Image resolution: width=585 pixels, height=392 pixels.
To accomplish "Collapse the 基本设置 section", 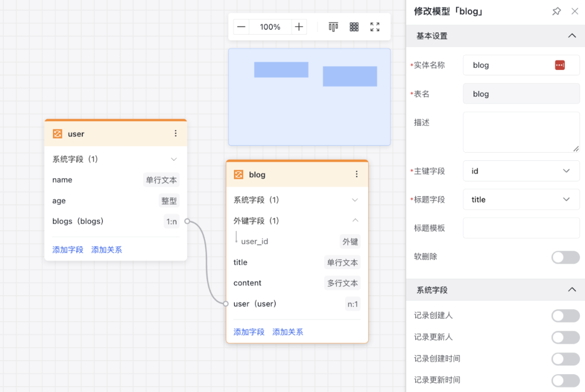I will tap(571, 36).
